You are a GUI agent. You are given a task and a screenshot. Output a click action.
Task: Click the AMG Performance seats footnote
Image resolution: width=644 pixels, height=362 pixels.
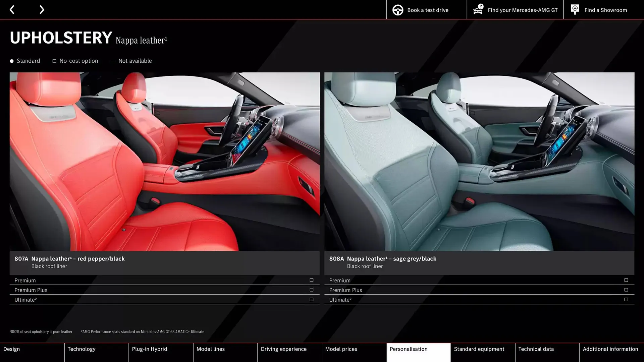pos(143,332)
